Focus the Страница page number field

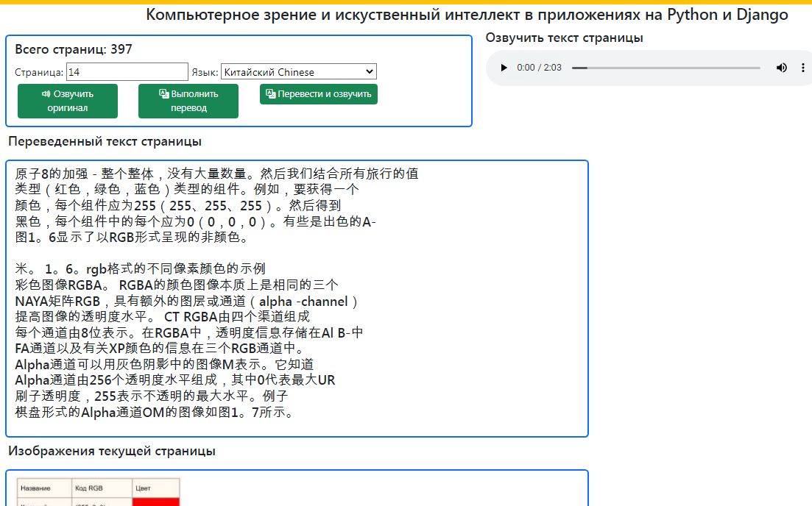pos(127,72)
